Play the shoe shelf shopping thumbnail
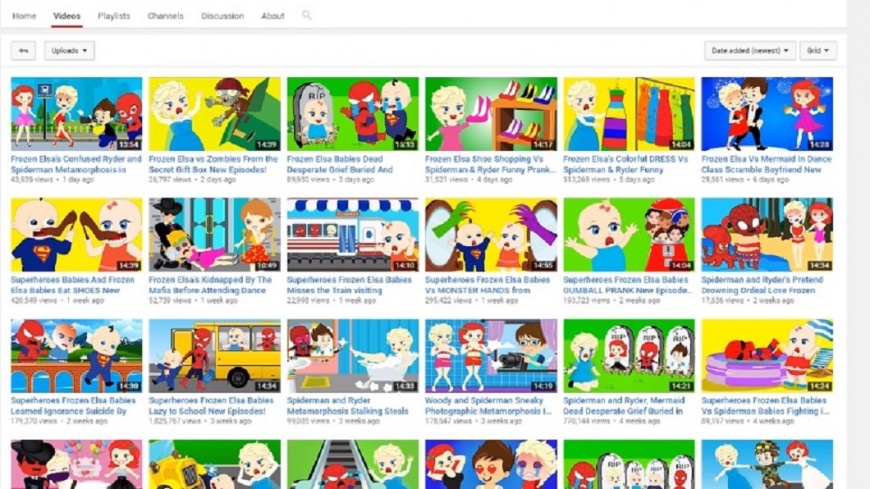 490,114
